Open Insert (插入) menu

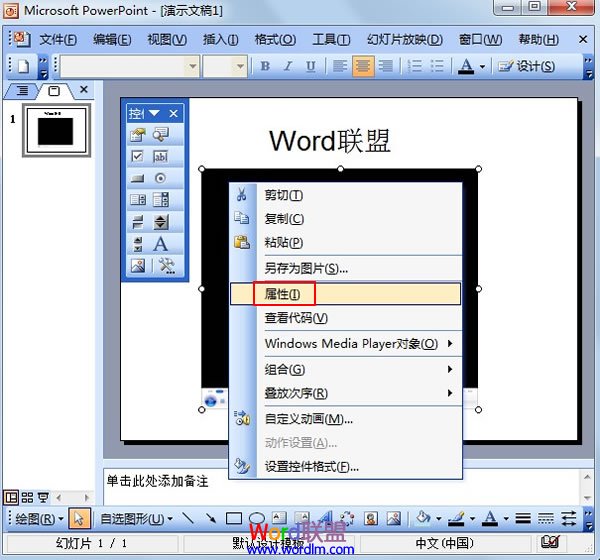point(221,39)
